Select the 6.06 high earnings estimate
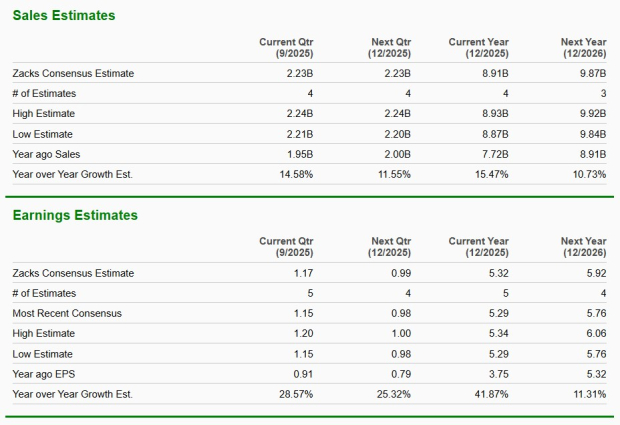Image resolution: width=620 pixels, height=425 pixels. point(595,333)
